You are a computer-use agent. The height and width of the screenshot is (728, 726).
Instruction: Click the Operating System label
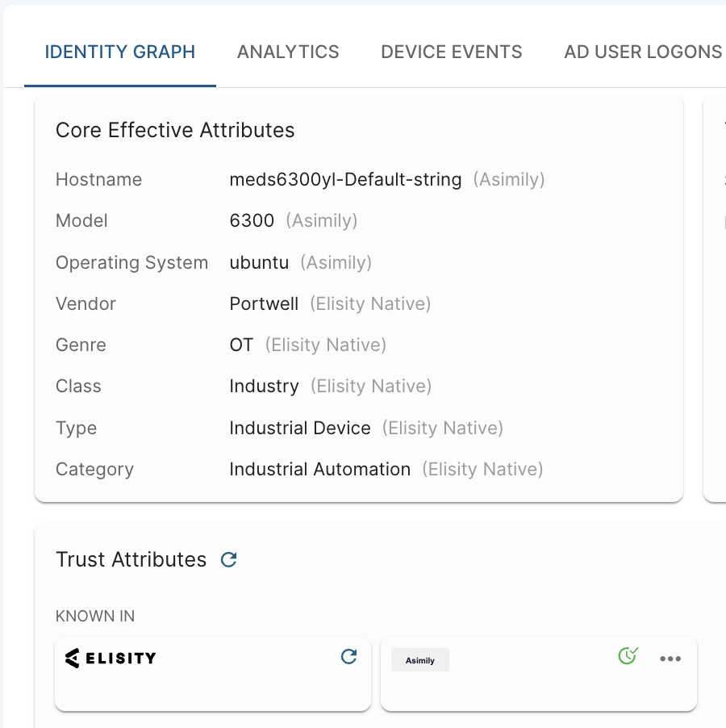pyautogui.click(x=131, y=263)
